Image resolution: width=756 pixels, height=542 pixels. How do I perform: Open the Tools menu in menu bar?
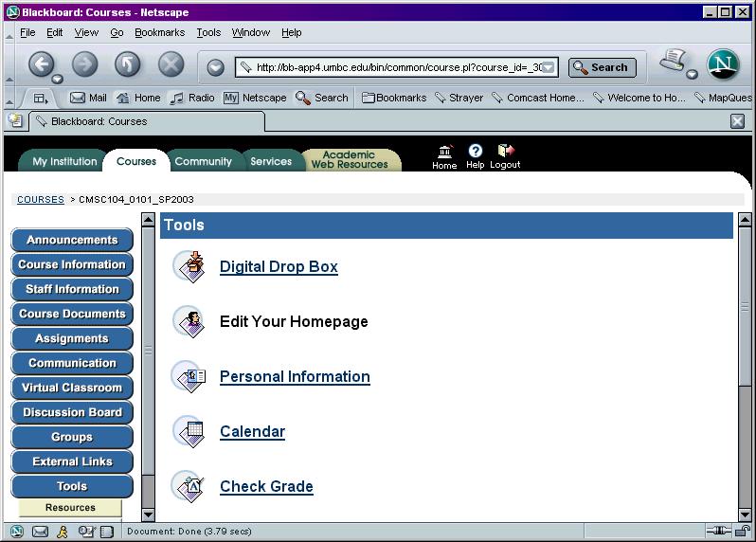(x=208, y=33)
